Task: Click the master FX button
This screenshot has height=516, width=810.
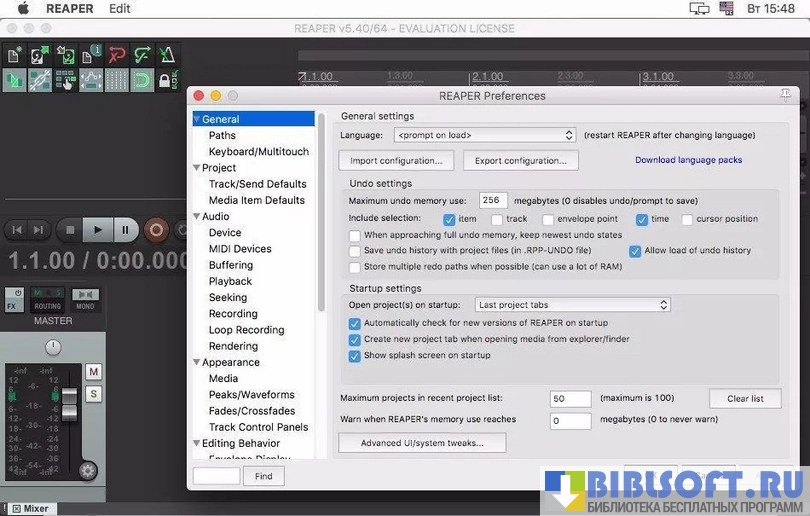Action: point(14,300)
